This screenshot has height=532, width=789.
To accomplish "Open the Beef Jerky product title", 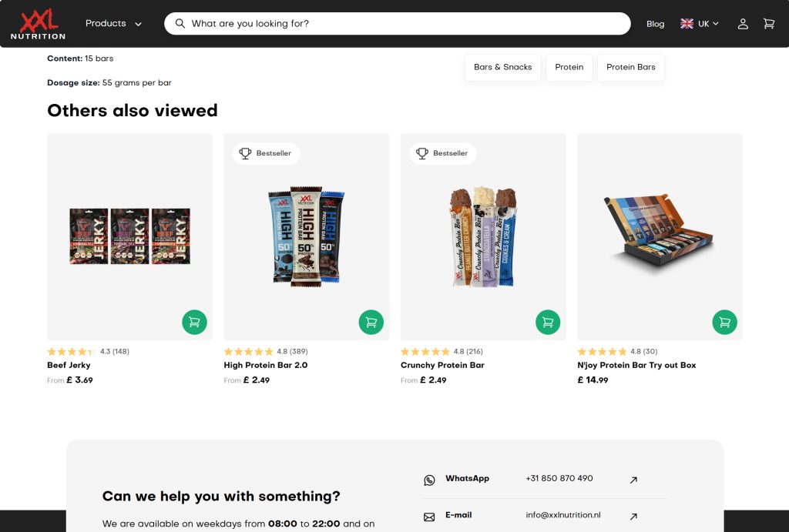I will click(69, 365).
